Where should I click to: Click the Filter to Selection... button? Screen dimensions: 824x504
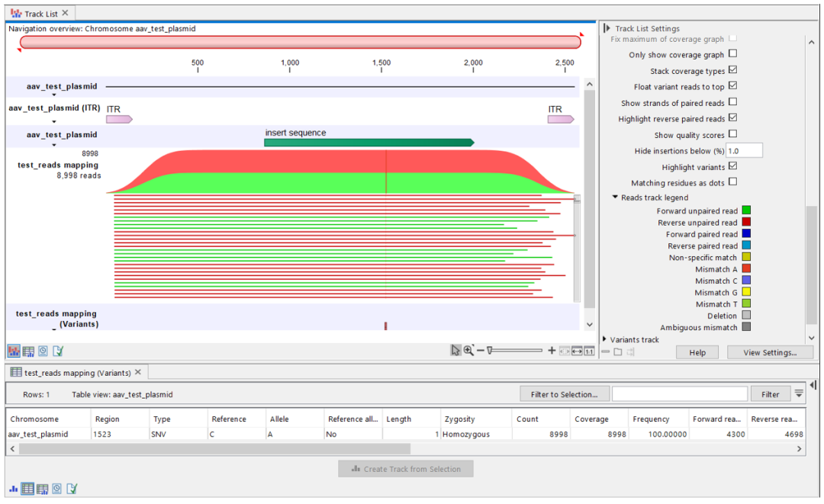pyautogui.click(x=565, y=394)
